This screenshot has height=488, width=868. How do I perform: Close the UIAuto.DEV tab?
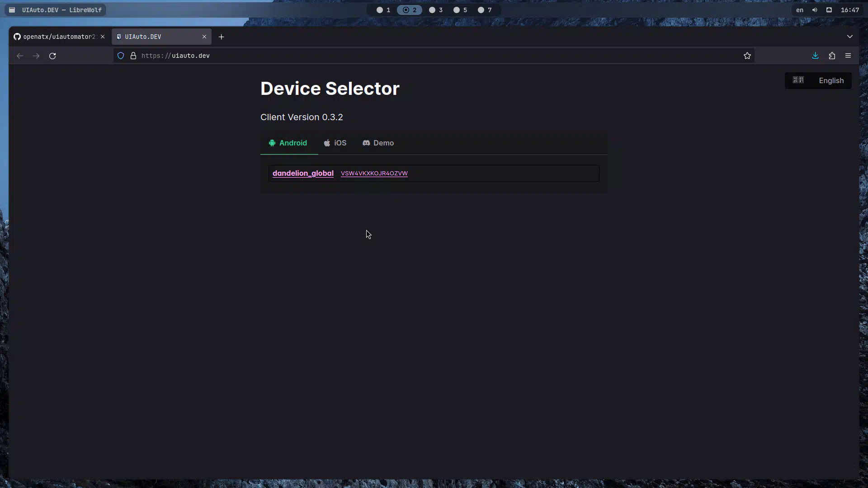coord(204,37)
